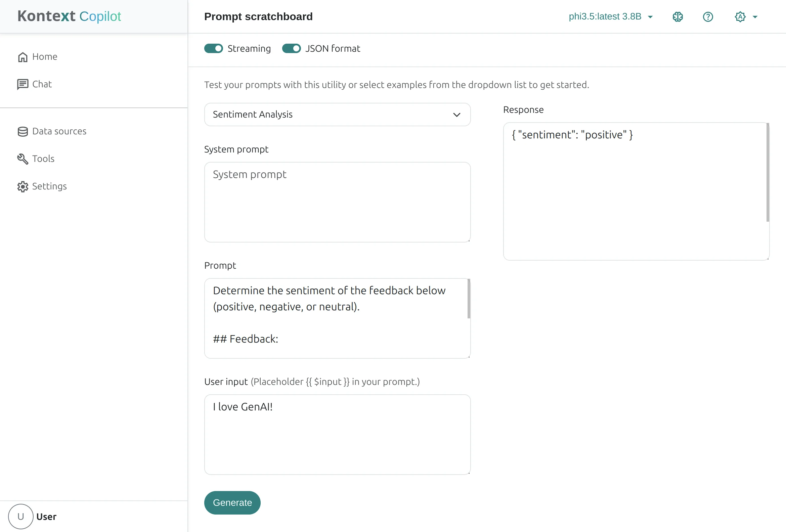Select the Kontext Copilot logo
The image size is (786, 532).
[x=69, y=16]
